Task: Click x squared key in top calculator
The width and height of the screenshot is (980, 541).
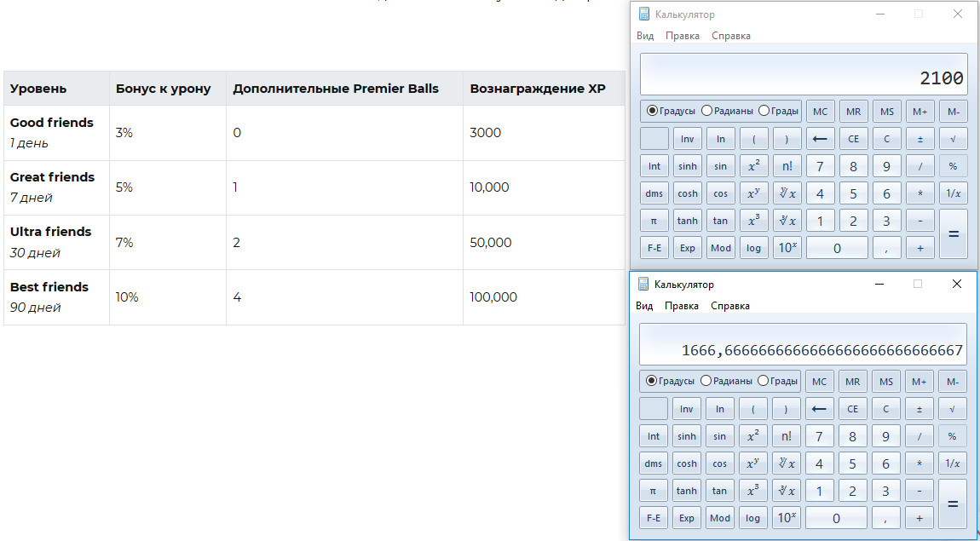Action: click(x=754, y=166)
